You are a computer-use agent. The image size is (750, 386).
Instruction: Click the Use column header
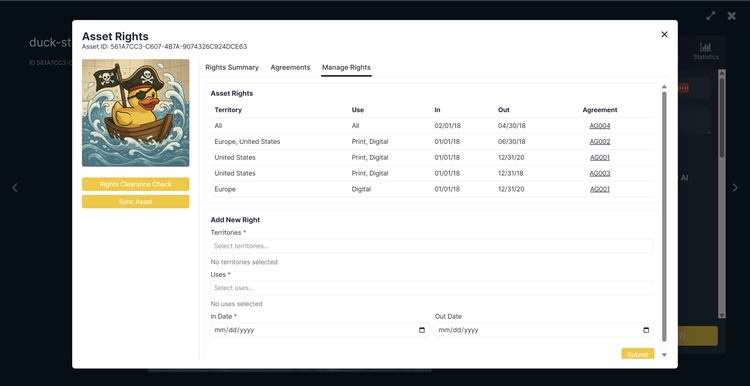358,110
